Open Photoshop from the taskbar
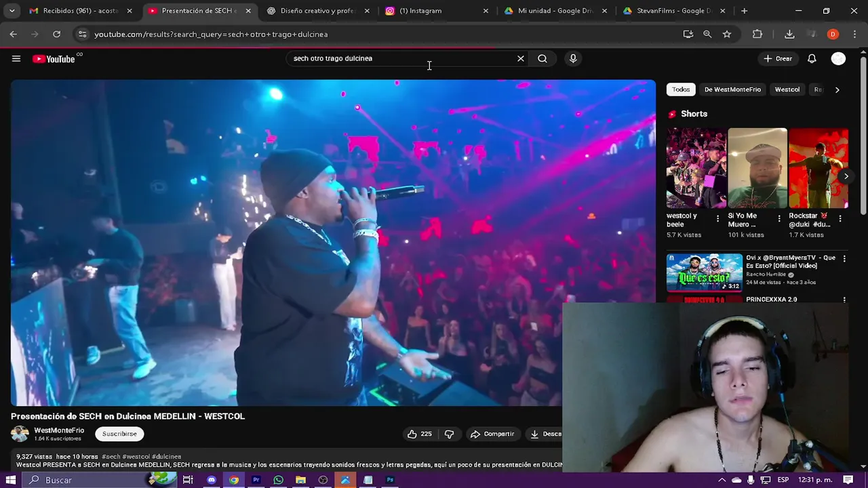 tap(390, 480)
